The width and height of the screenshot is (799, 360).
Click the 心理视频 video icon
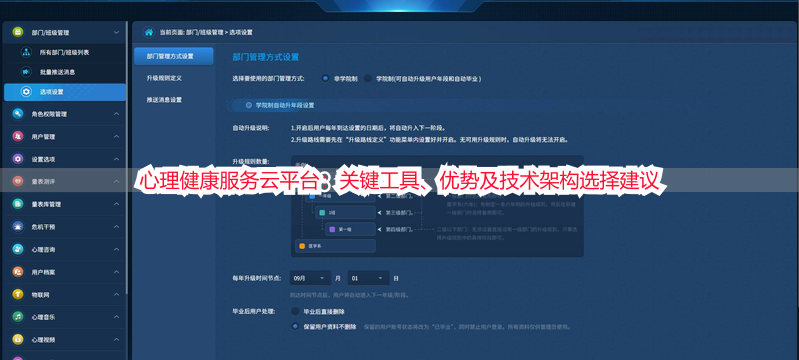point(18,339)
